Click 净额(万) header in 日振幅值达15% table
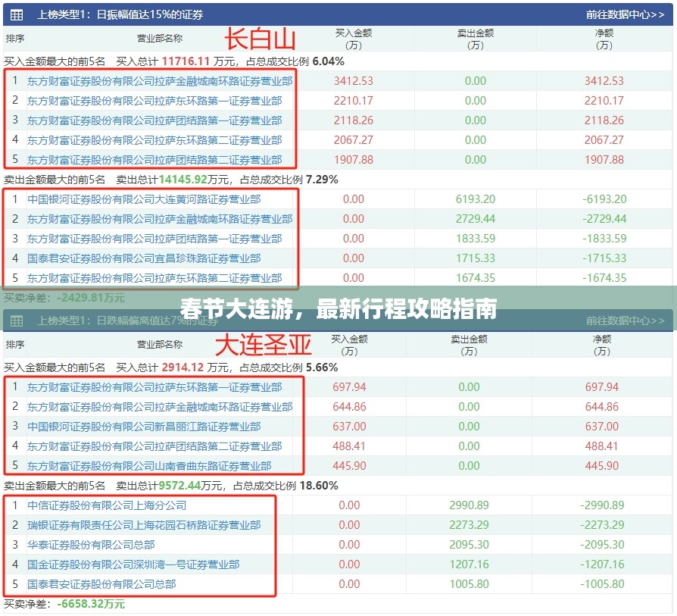The height and width of the screenshot is (616, 677). click(604, 39)
